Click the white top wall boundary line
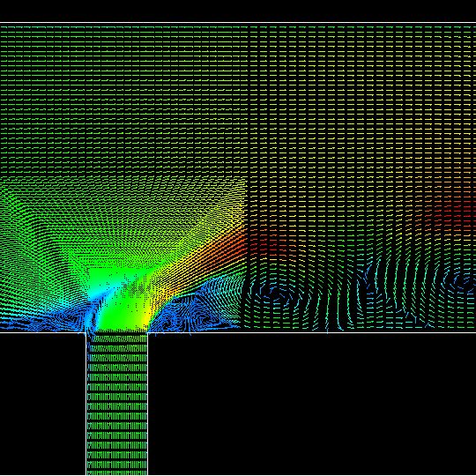This screenshot has height=476, width=476. point(238,22)
